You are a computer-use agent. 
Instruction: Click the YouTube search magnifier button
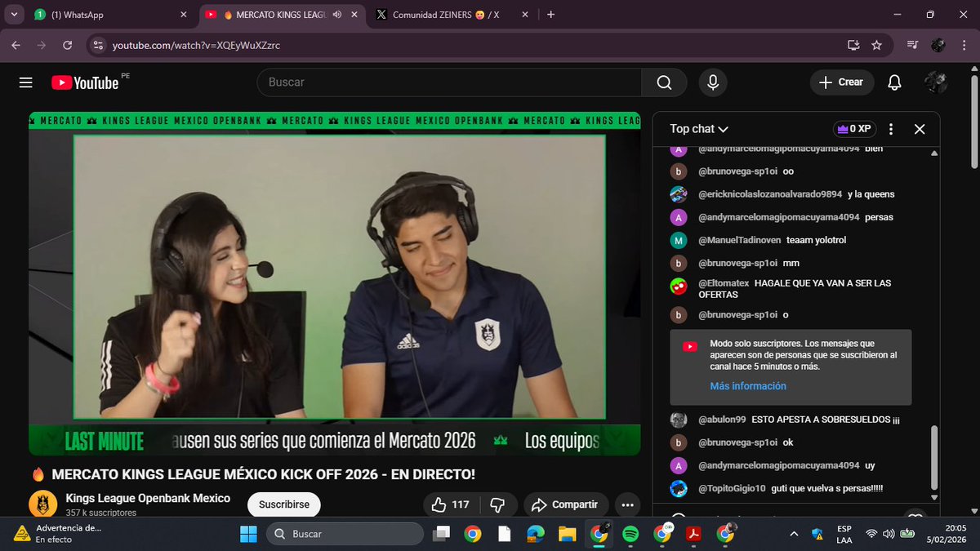tap(664, 82)
